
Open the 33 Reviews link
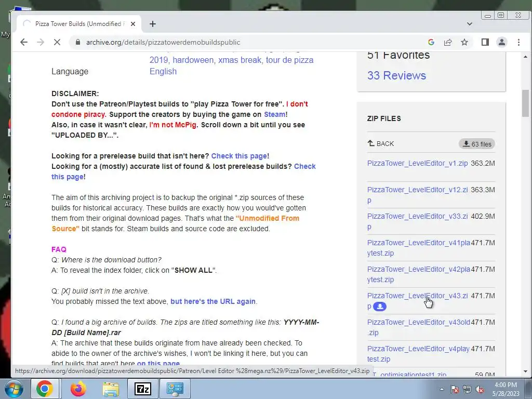coord(396,75)
